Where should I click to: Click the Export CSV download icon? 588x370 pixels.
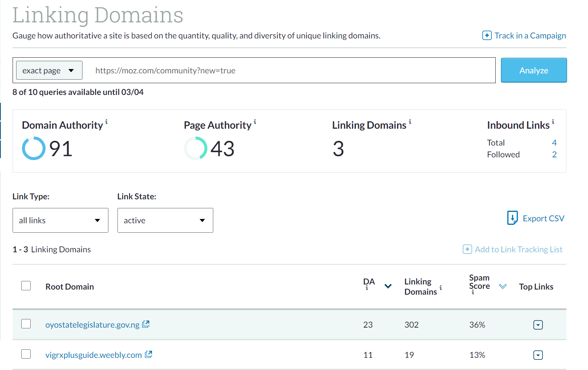(x=512, y=218)
